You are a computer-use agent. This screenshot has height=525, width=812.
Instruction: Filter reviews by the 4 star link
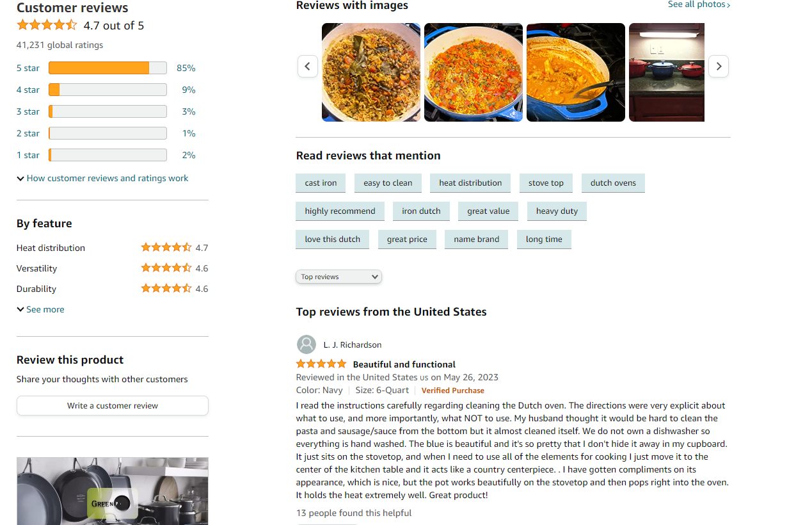28,90
